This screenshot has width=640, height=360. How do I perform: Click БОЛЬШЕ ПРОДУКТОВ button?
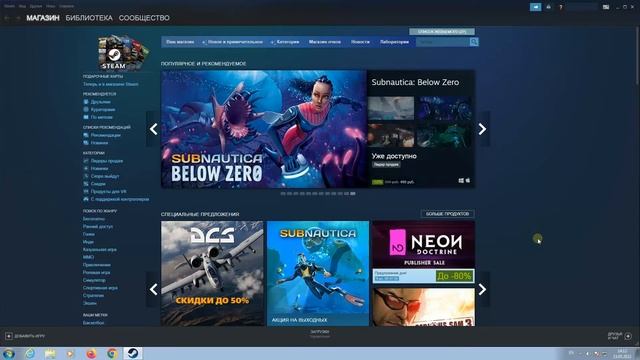tap(447, 214)
